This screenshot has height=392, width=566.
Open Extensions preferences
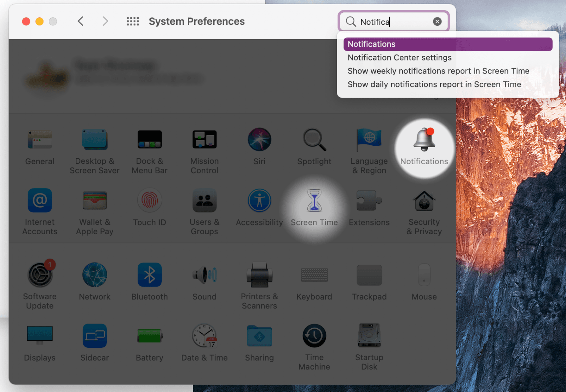369,201
